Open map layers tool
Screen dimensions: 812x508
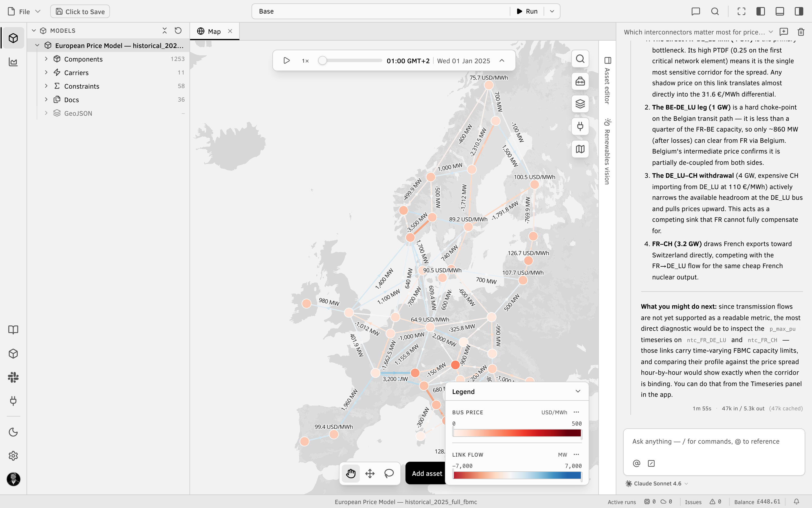[580, 104]
